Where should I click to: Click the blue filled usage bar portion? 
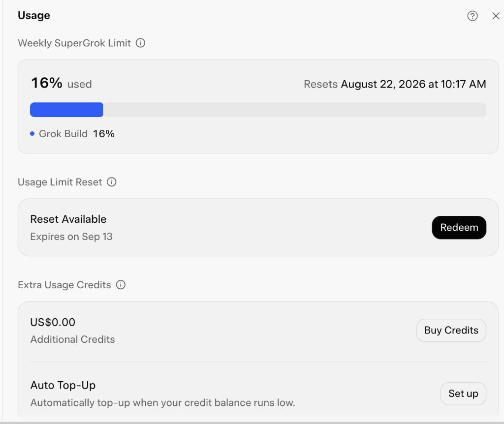66,110
